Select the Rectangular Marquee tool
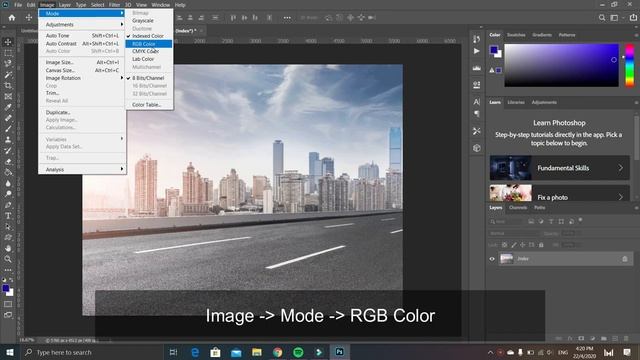Viewport: 640px width, 360px height. (x=8, y=53)
